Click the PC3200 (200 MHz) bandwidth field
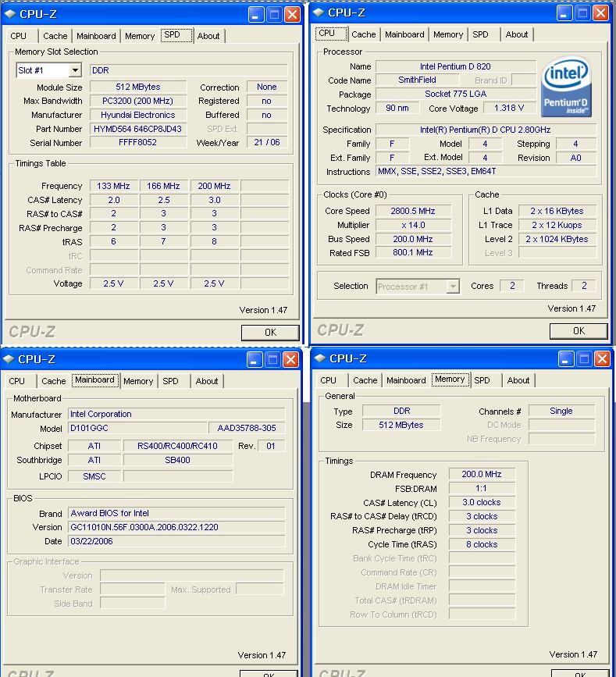The image size is (616, 677). point(138,101)
